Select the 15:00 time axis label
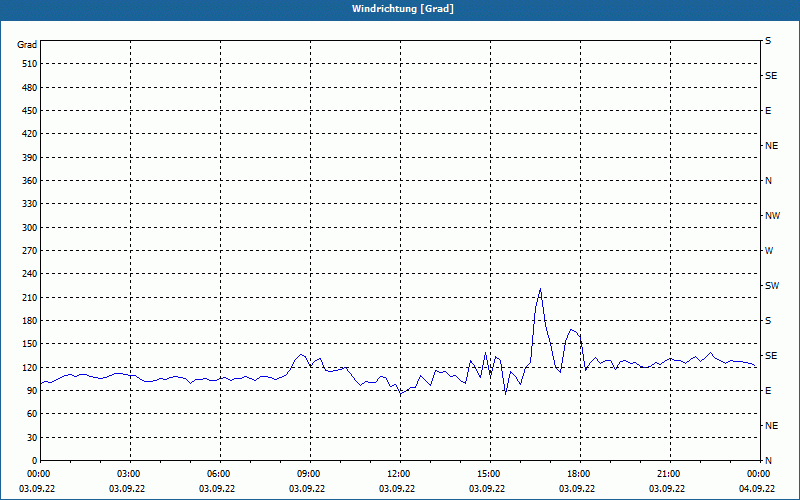 click(490, 474)
